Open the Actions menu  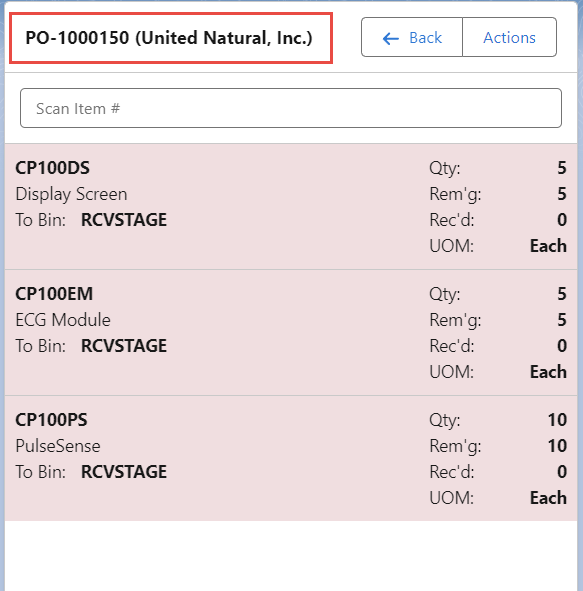(x=510, y=37)
